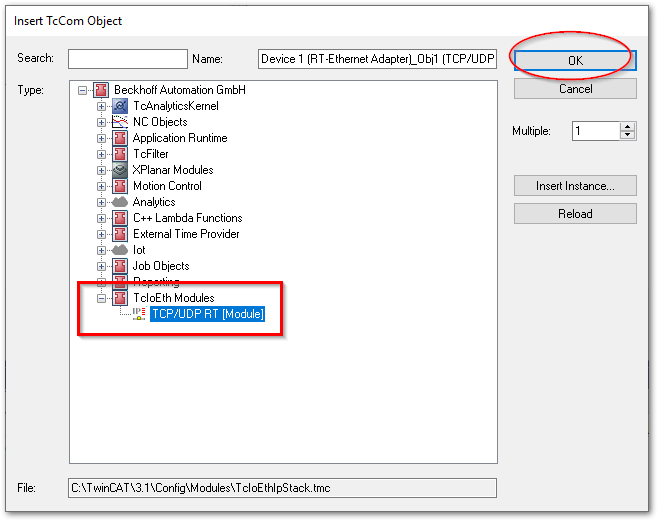Click the Application Runtime module icon

point(120,138)
